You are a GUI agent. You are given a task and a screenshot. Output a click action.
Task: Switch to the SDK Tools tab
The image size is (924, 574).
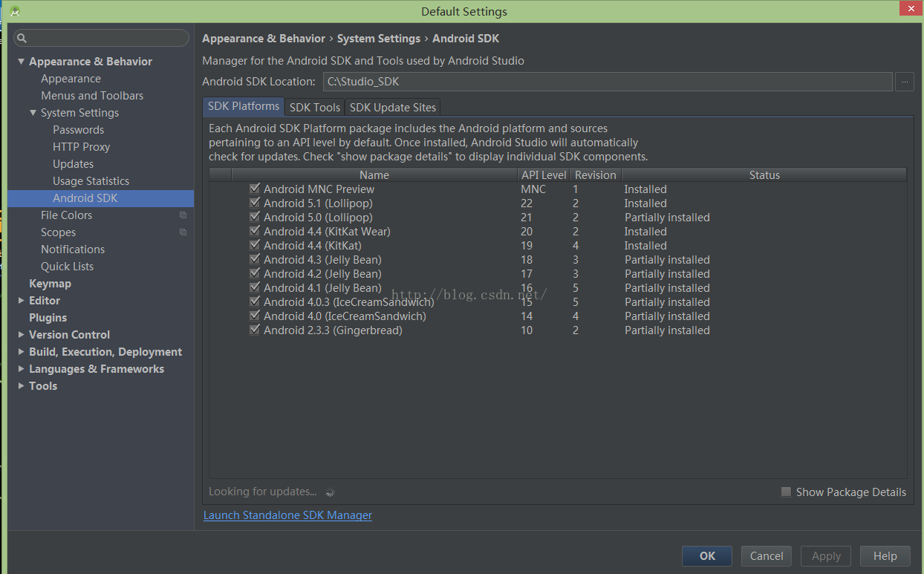point(315,107)
